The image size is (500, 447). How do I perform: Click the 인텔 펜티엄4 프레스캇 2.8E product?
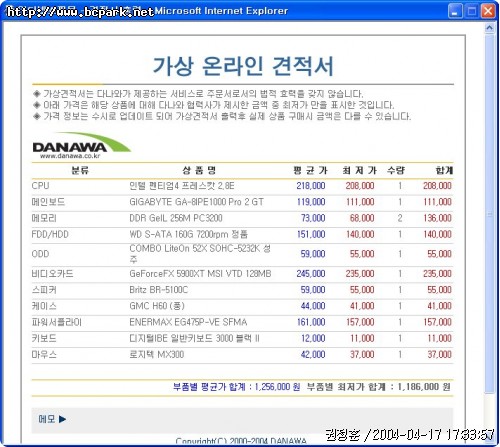click(182, 186)
